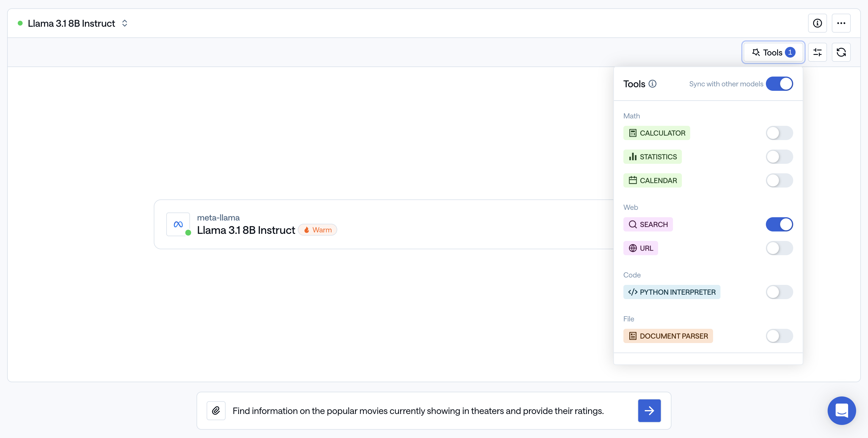This screenshot has height=438, width=868.
Task: Click the Meta logo on model card
Action: pos(178,224)
